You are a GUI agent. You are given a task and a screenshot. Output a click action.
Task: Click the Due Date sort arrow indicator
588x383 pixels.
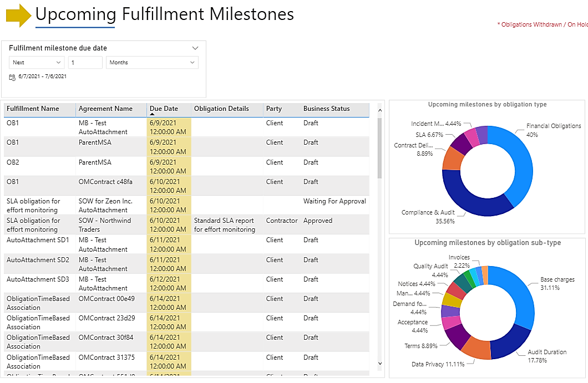click(153, 114)
